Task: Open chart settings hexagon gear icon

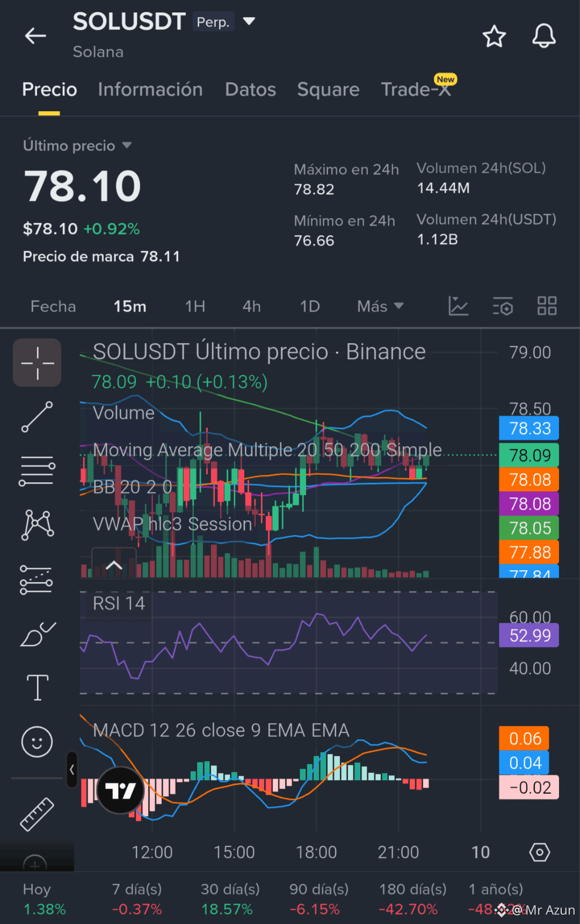Action: tap(540, 852)
